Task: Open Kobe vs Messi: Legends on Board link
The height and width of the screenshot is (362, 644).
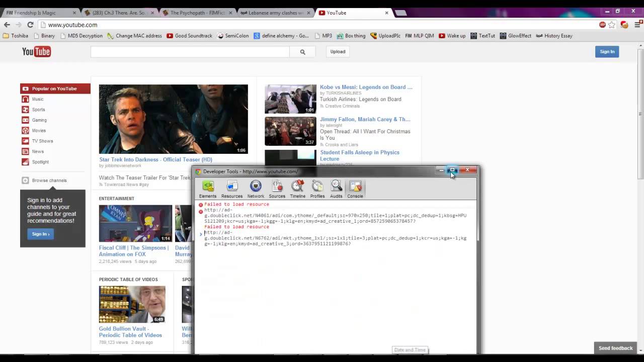Action: [366, 87]
